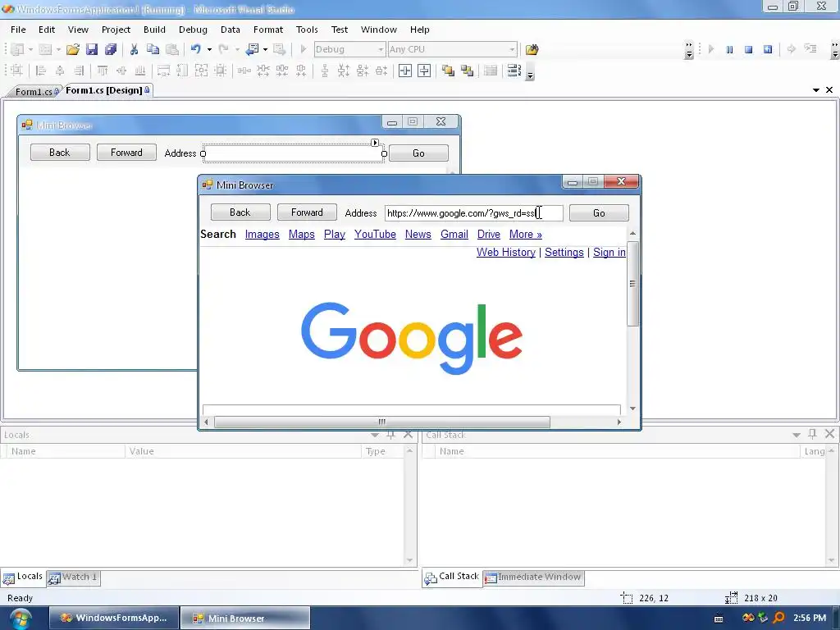This screenshot has width=840, height=630.
Task: Click Send to Back layout icon
Action: pos(467,71)
